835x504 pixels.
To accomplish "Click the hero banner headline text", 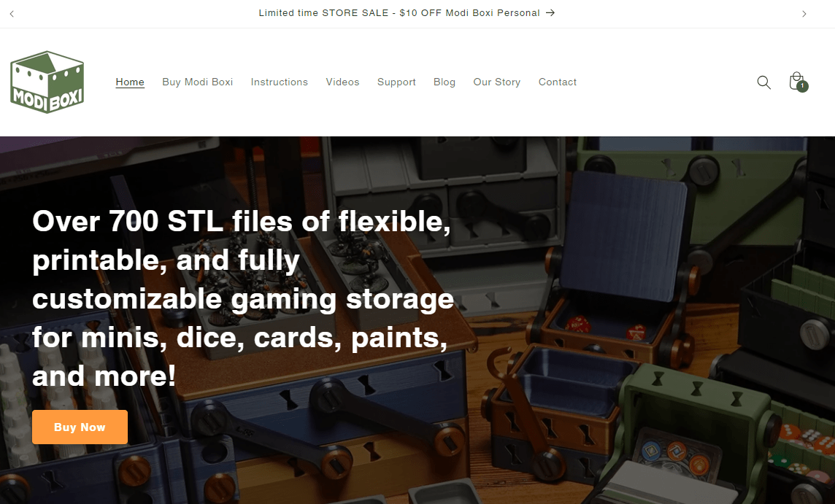I will 243,298.
